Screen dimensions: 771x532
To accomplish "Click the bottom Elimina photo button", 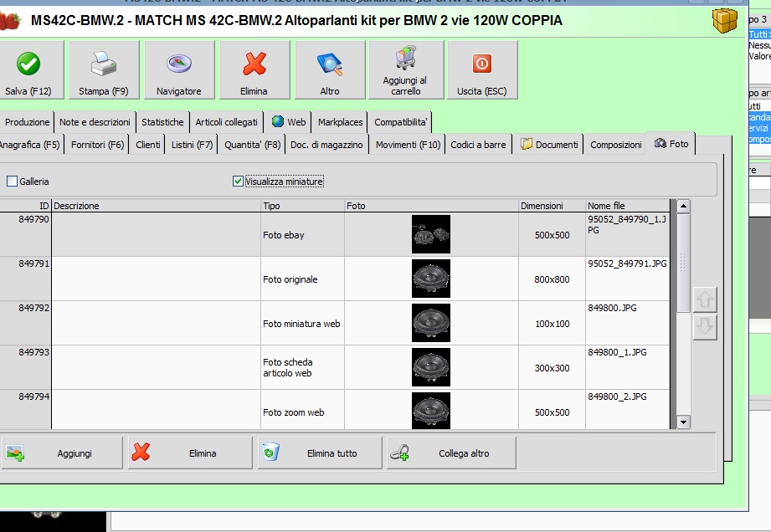I will pyautogui.click(x=190, y=453).
